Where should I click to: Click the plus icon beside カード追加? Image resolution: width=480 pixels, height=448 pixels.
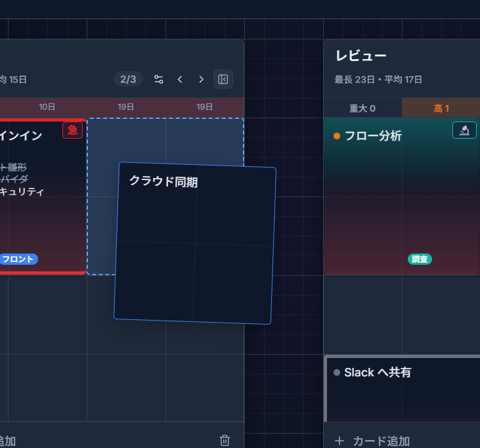(339, 441)
